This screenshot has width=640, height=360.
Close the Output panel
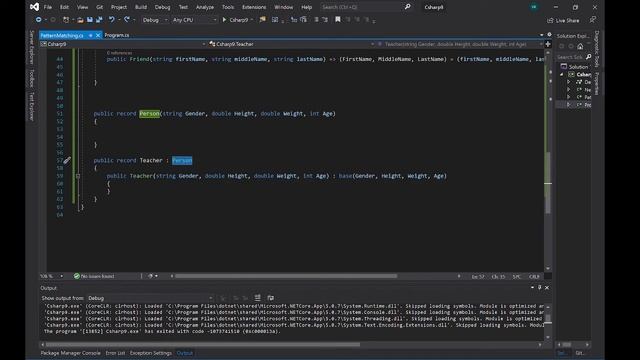(x=547, y=287)
